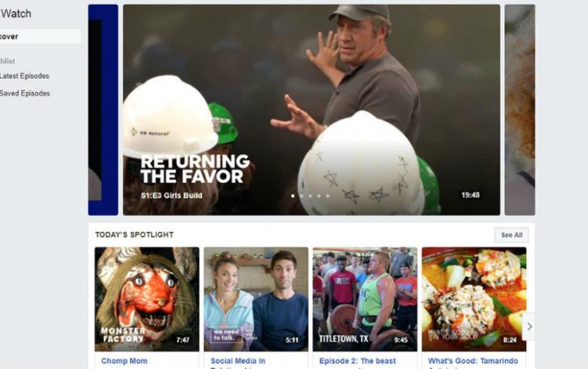Open the Discover tab in sidebar
The height and width of the screenshot is (369, 588).
pyautogui.click(x=40, y=37)
